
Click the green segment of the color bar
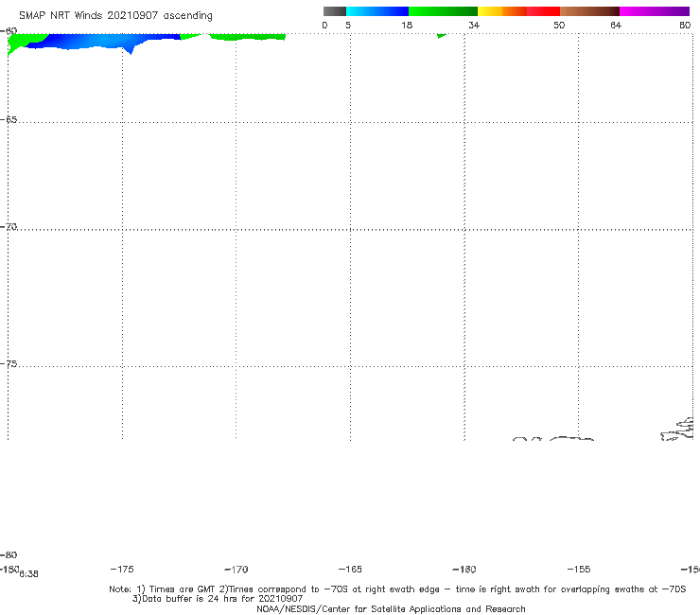443,11
